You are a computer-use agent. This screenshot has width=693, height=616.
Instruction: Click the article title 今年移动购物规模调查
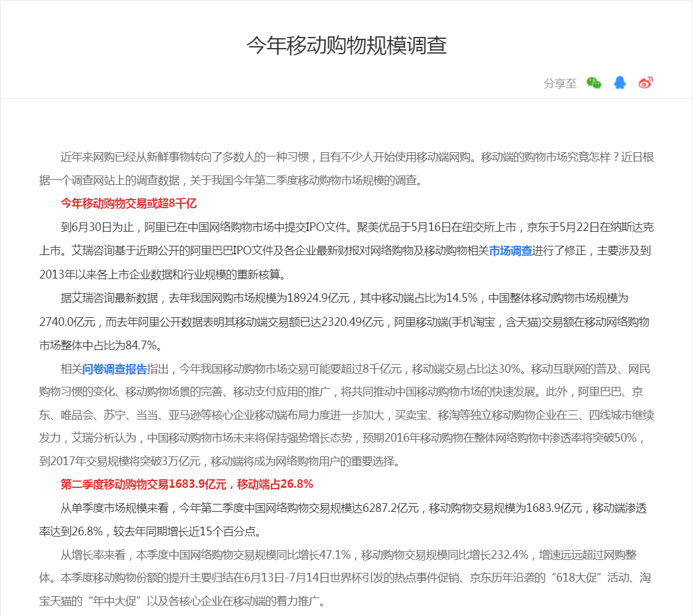pyautogui.click(x=346, y=45)
